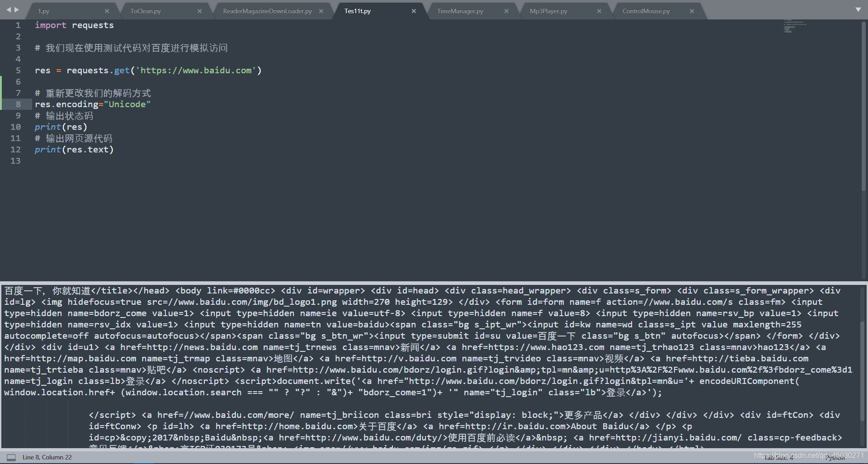Click 'href=http://map.baidu.com' in output
The height and width of the screenshot is (464, 868).
click(x=70, y=359)
